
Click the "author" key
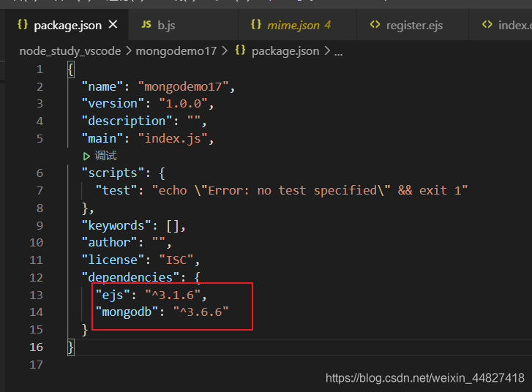[109, 243]
